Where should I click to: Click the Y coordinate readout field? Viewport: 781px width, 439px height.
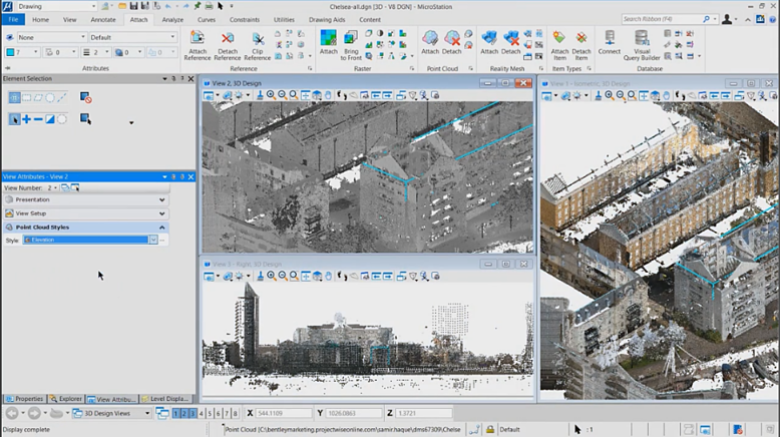[353, 414]
